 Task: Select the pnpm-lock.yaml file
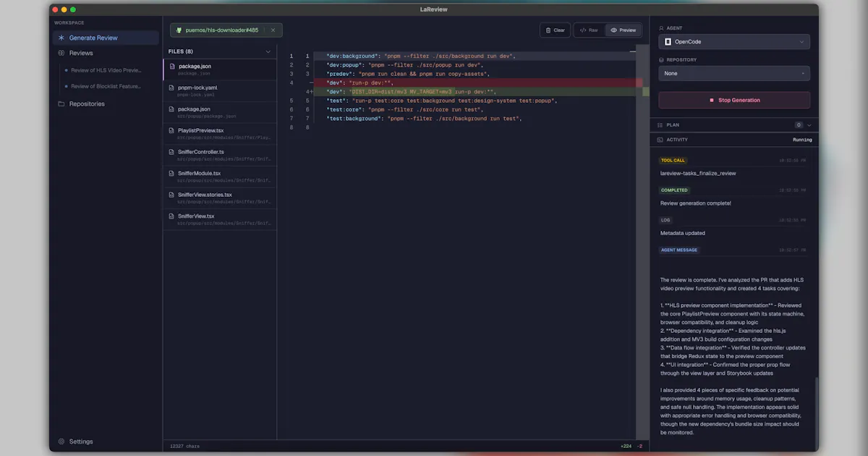220,90
